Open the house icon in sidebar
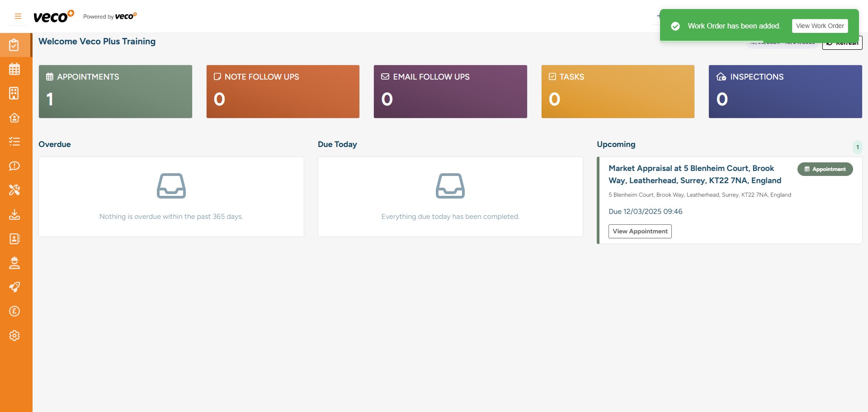This screenshot has width=868, height=412. [x=14, y=118]
